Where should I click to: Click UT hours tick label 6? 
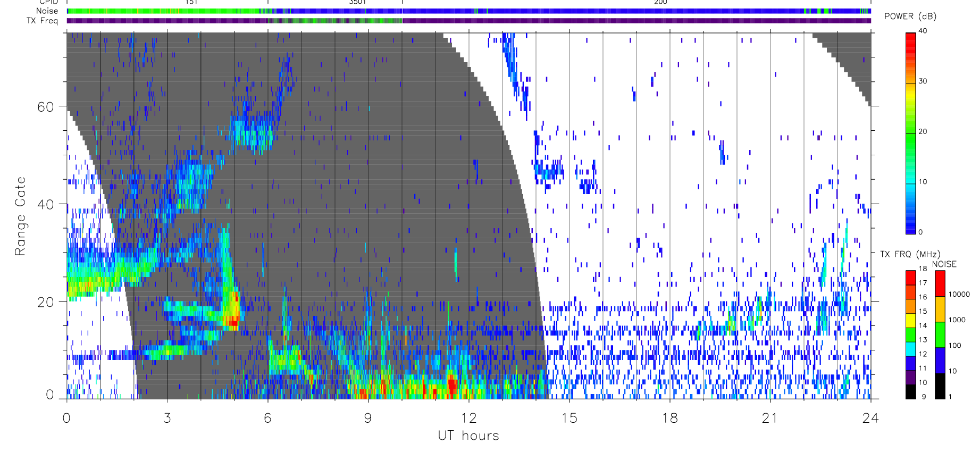click(x=267, y=418)
